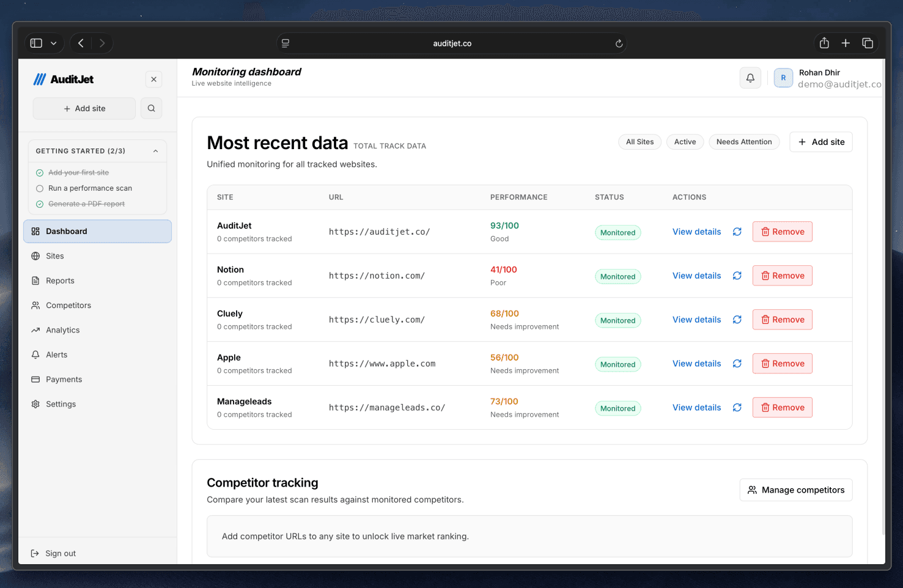Image resolution: width=903 pixels, height=588 pixels.
Task: Rescan Manageleads with refresh icon
Action: point(737,408)
